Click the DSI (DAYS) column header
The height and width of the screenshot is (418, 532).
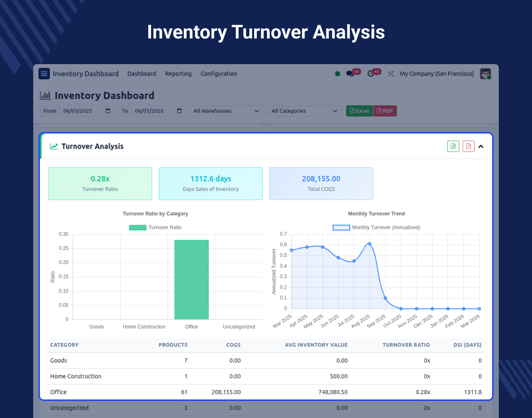point(467,345)
